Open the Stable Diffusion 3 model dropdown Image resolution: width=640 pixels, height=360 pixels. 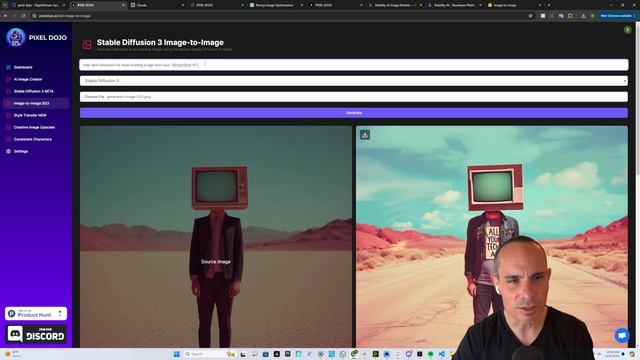(x=353, y=81)
